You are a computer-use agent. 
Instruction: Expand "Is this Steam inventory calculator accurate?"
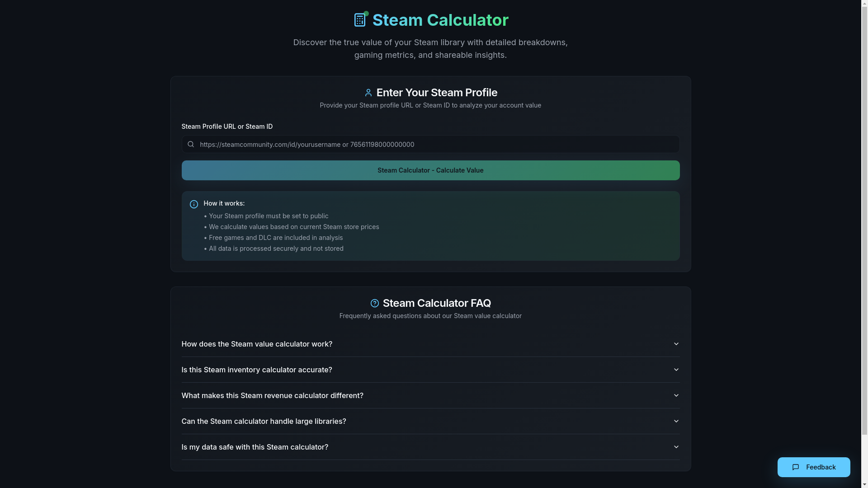tap(430, 370)
